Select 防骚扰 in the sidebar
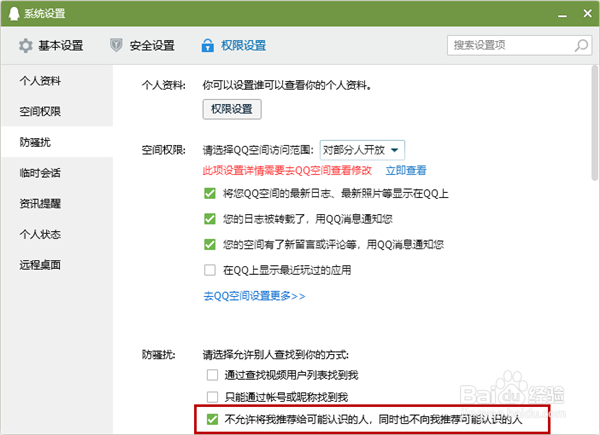 57,142
